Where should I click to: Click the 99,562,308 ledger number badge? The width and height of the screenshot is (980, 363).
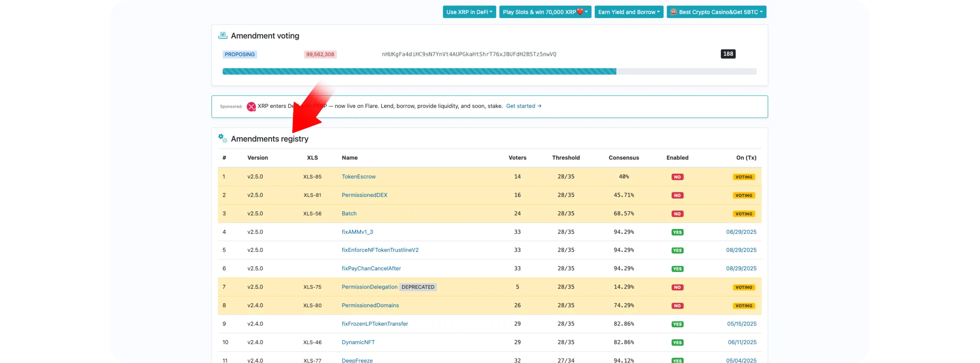320,55
